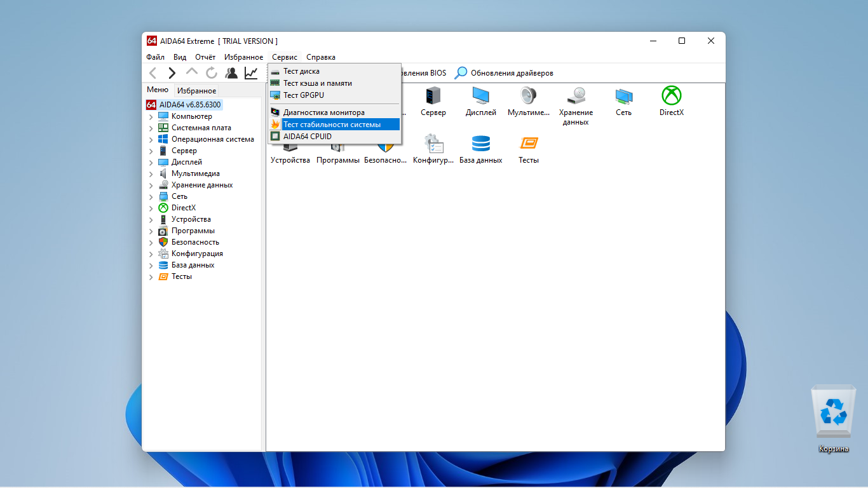
Task: Expand the Компьютер tree node
Action: 151,116
